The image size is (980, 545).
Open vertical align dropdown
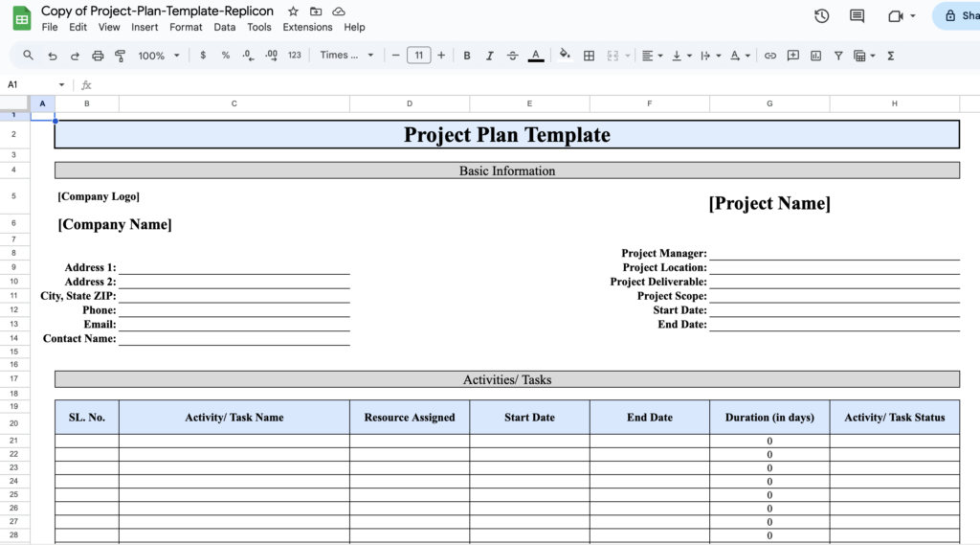[x=680, y=56]
